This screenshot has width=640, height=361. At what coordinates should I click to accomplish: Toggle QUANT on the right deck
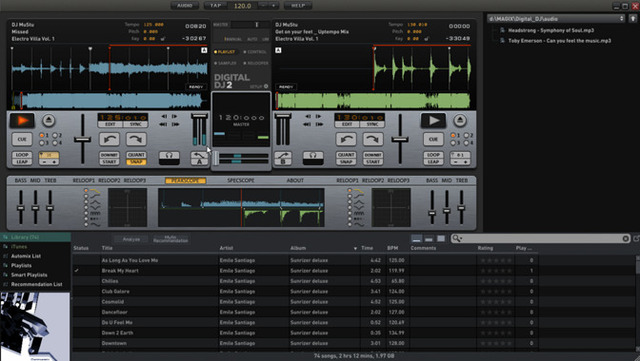[346, 155]
